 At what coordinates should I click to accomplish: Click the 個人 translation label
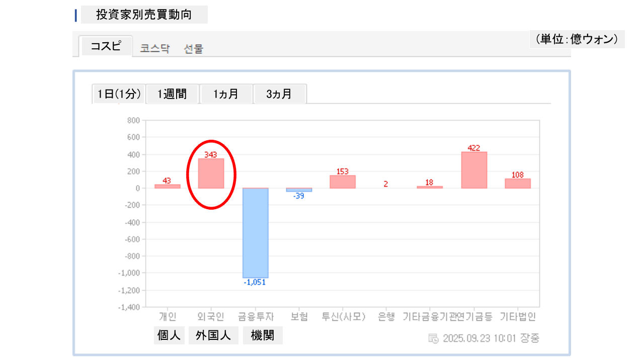169,335
